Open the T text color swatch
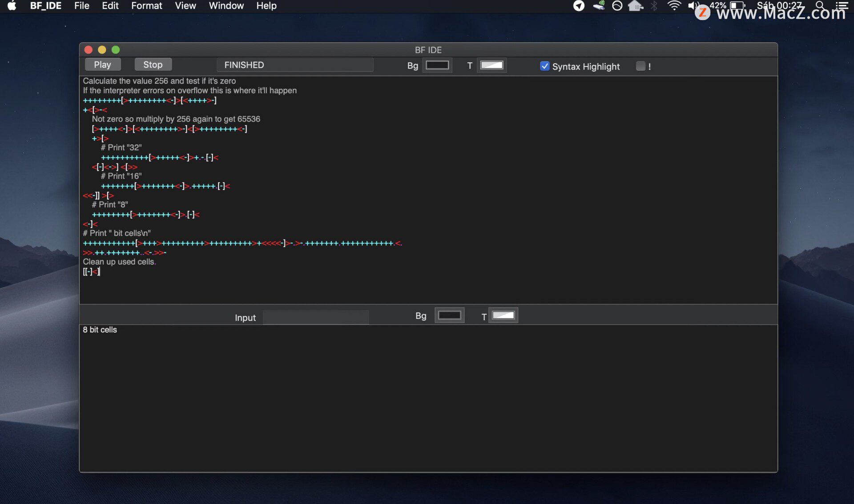 click(491, 65)
